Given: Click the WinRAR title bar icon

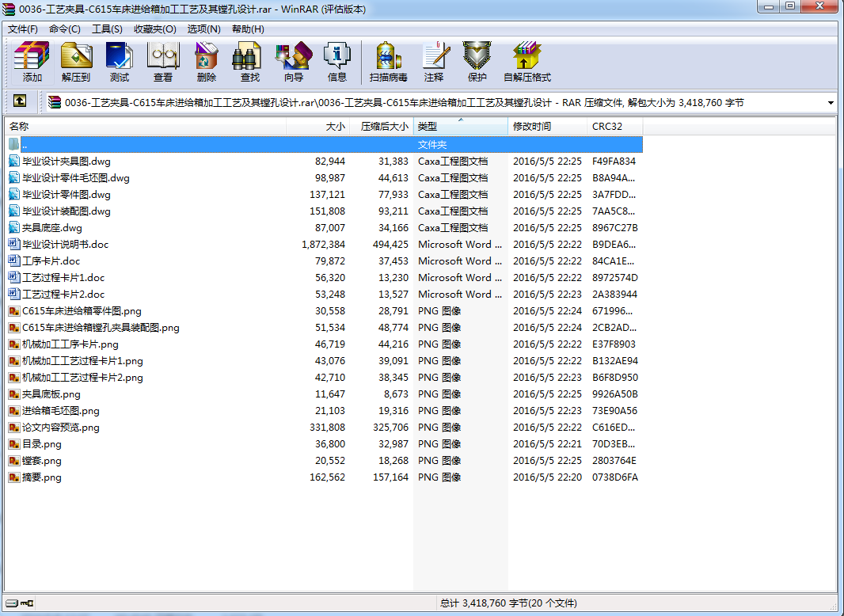Looking at the screenshot, I should coord(9,9).
